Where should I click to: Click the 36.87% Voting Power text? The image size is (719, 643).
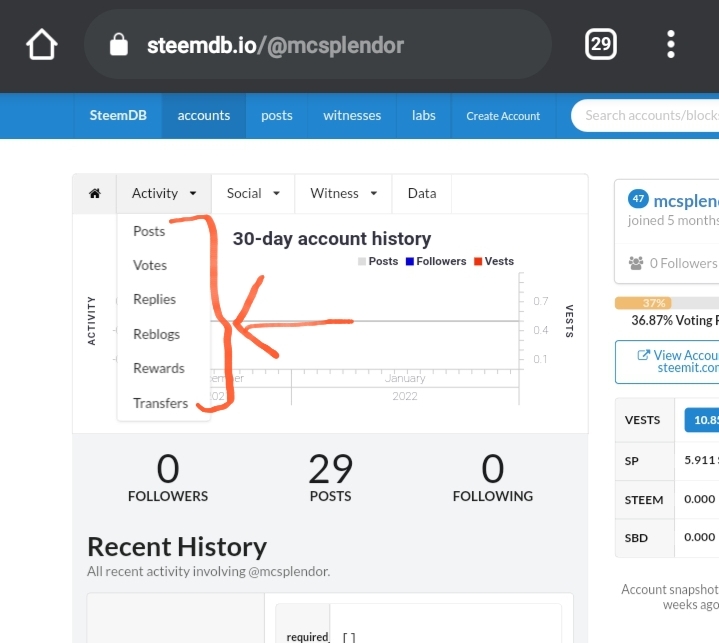point(675,320)
